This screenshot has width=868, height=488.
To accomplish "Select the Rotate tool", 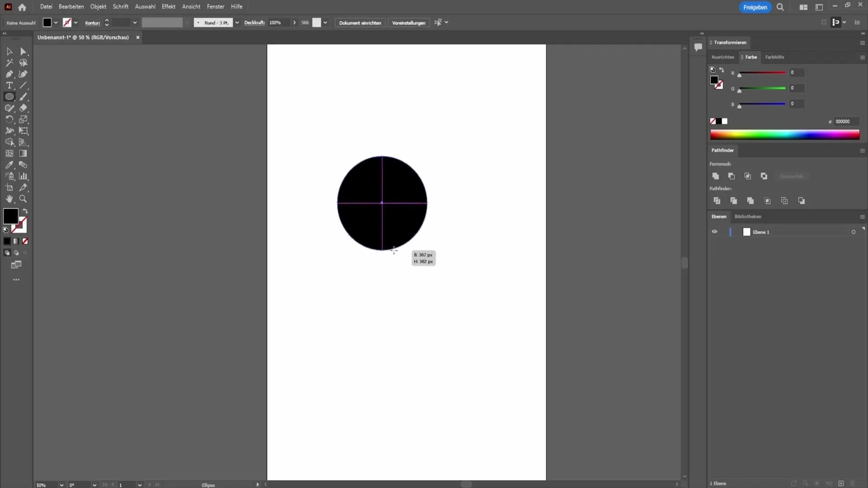I will click(9, 119).
